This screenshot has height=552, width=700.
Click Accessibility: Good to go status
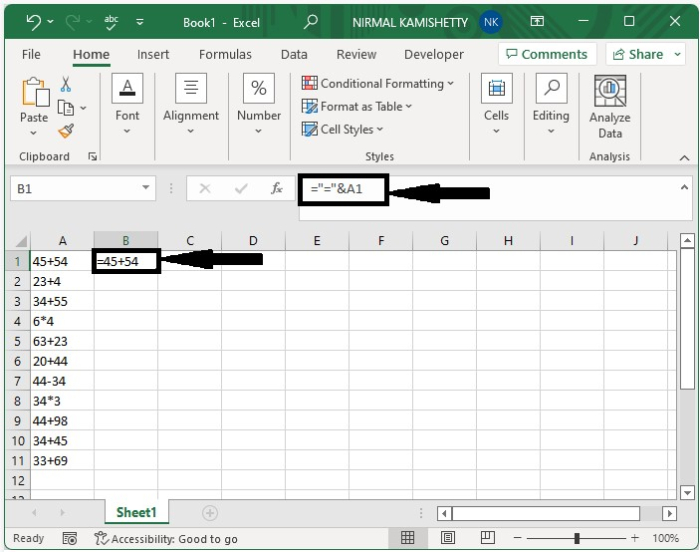click(x=166, y=539)
